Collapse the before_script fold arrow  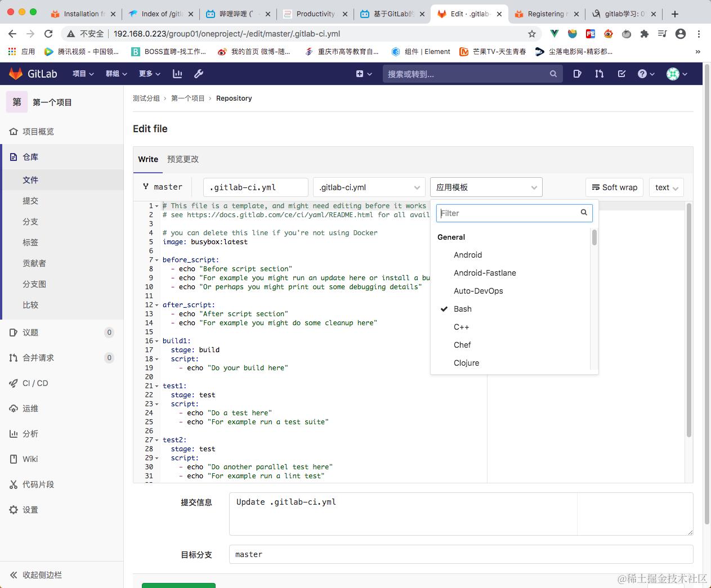(157, 260)
